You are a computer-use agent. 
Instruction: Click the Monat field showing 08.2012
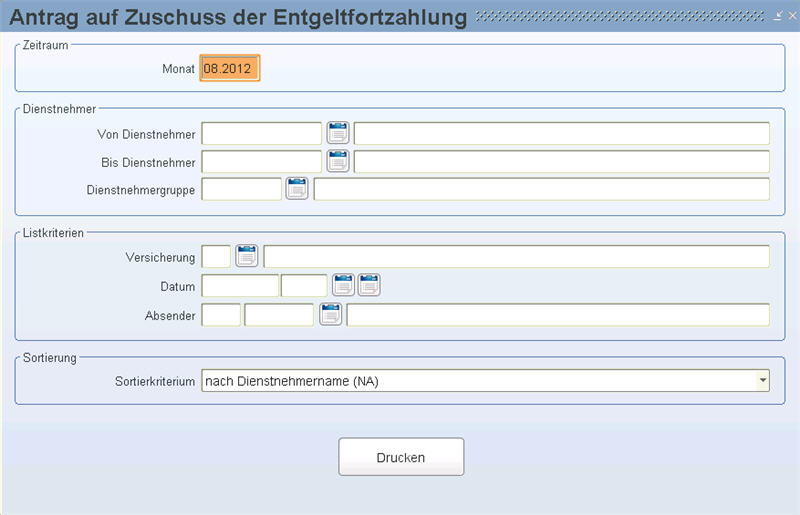pyautogui.click(x=229, y=69)
